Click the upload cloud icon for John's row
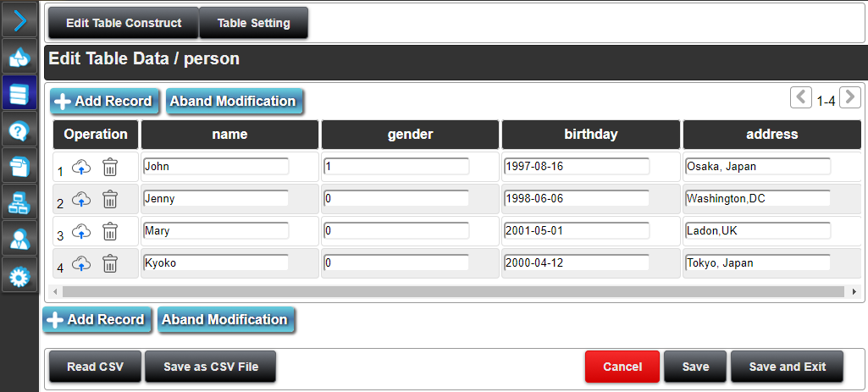This screenshot has width=868, height=392. (x=81, y=167)
